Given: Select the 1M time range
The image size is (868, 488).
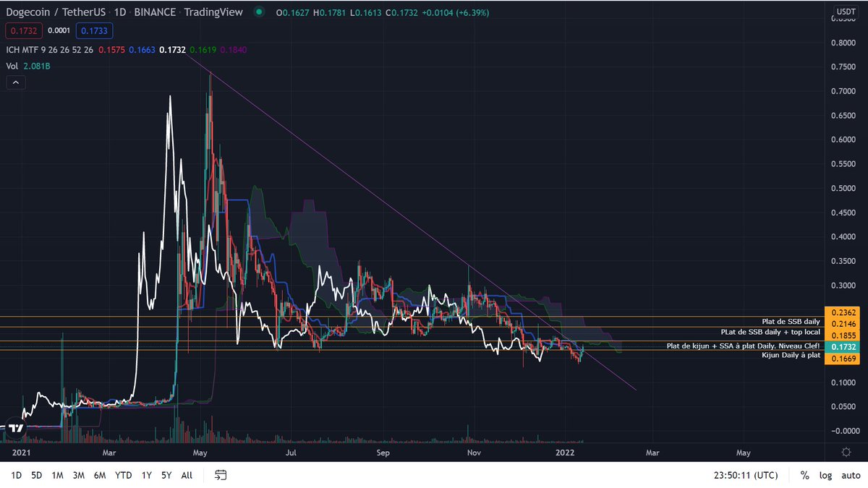Looking at the screenshot, I should [x=58, y=475].
